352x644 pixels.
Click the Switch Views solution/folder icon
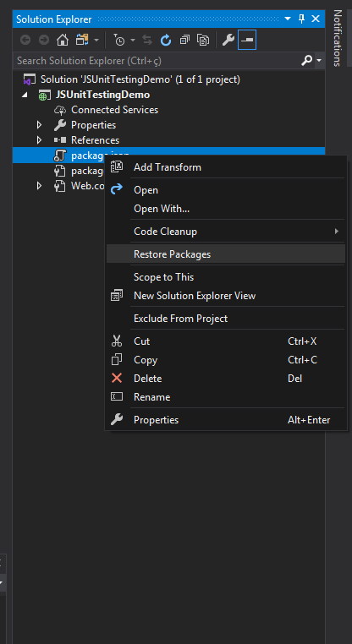81,40
